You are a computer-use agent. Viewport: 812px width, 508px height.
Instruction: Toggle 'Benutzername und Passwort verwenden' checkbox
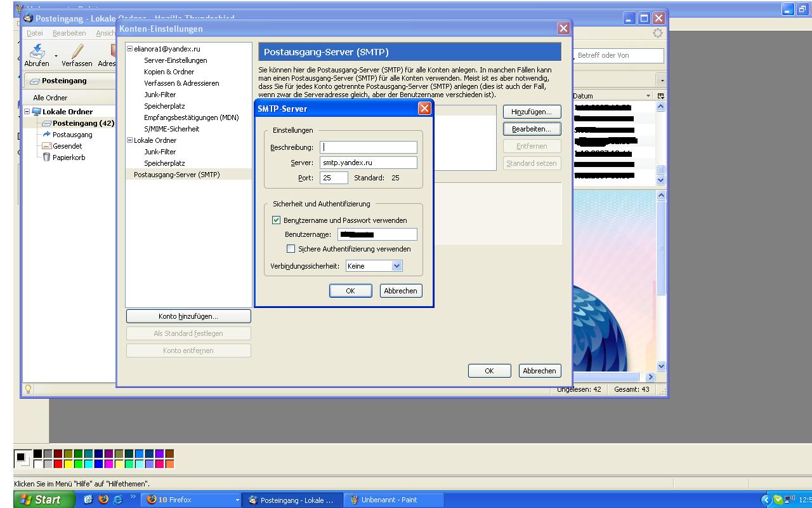[276, 220]
